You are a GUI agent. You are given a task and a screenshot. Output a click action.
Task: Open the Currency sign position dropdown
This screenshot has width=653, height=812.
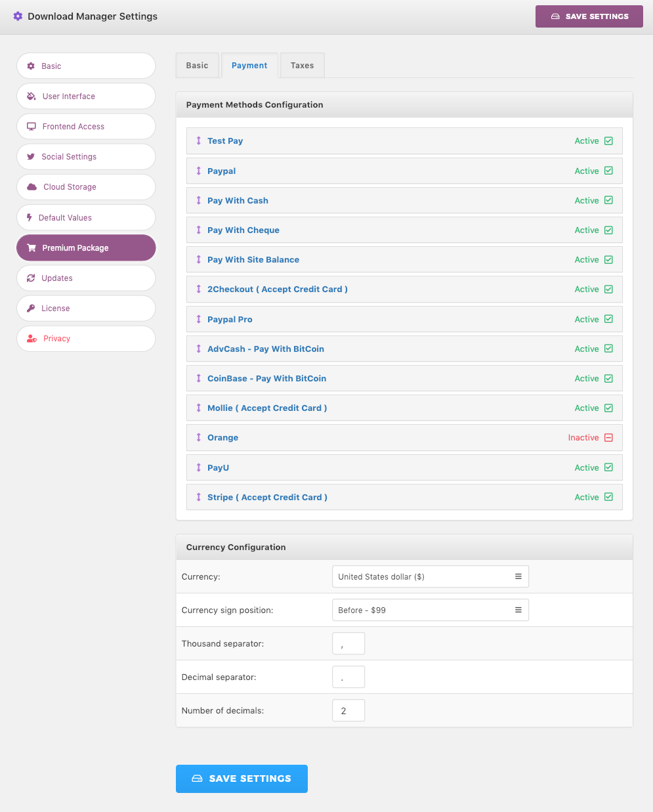pyautogui.click(x=430, y=609)
